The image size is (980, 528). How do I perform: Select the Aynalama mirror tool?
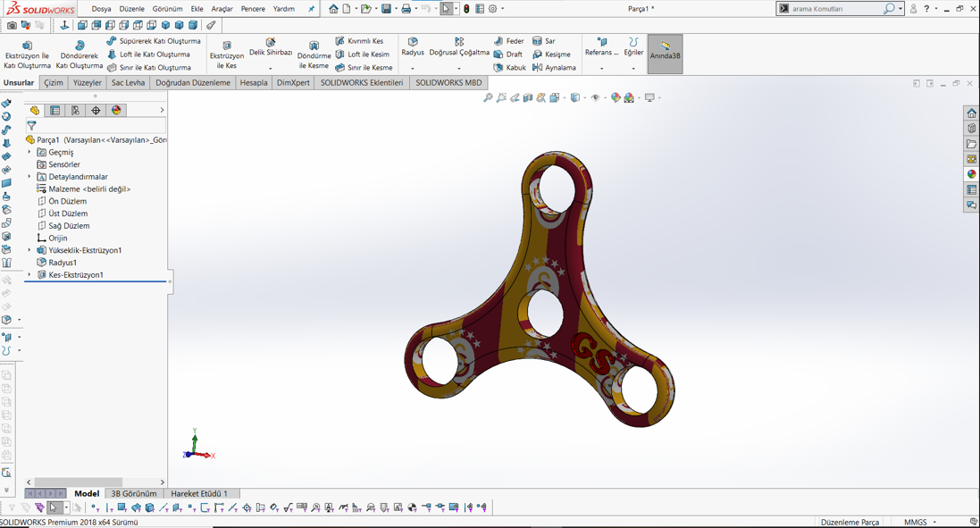click(555, 68)
